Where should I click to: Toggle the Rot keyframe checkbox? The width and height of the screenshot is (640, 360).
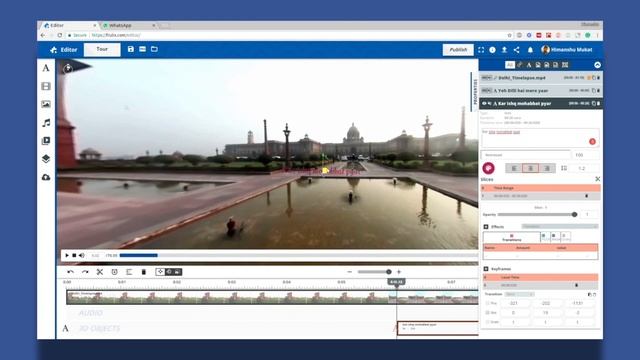click(487, 313)
